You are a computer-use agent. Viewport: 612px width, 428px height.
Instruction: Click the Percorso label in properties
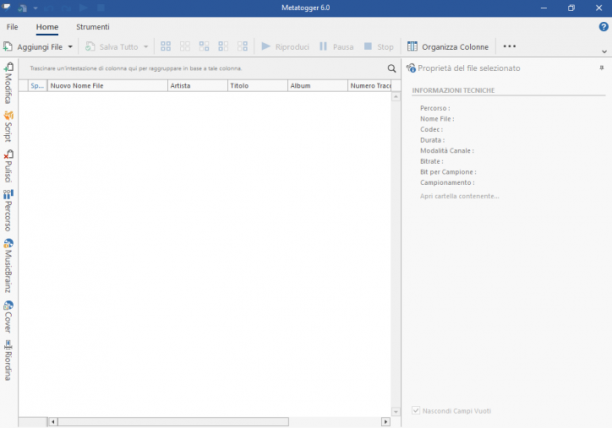point(435,108)
